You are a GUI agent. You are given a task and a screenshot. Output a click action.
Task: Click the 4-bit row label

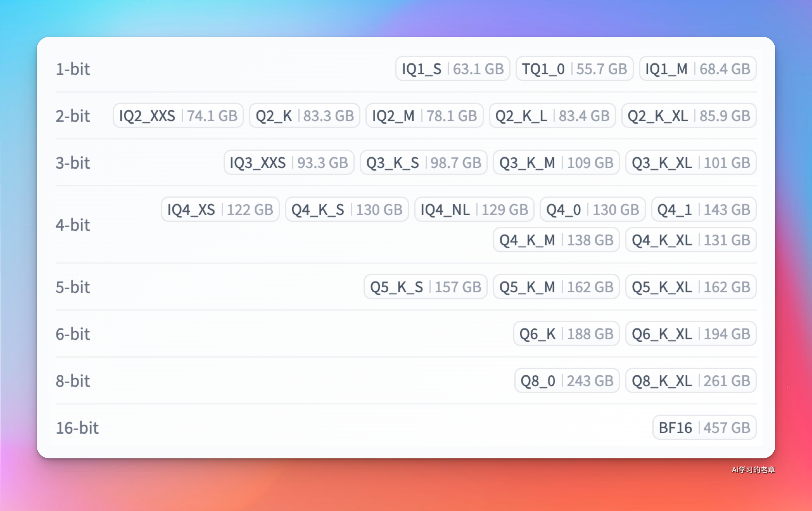point(73,225)
